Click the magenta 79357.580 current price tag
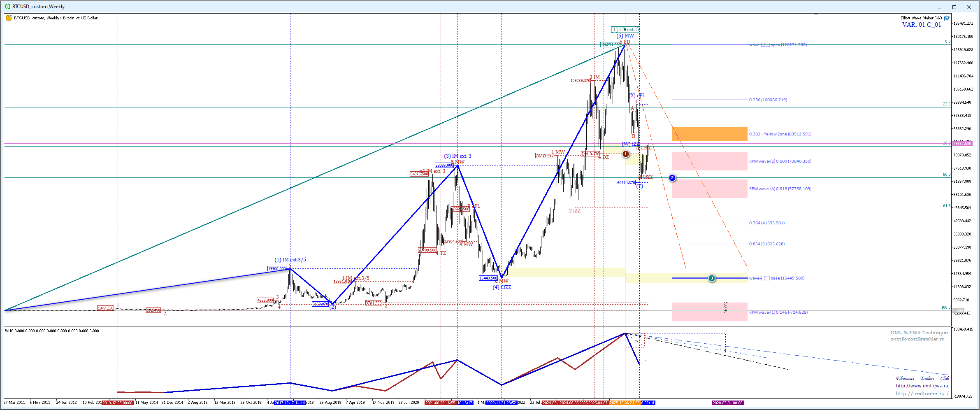 pos(962,143)
